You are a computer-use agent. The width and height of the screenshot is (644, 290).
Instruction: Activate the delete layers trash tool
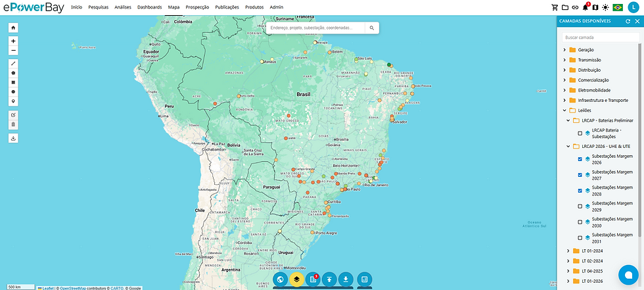[x=13, y=124]
